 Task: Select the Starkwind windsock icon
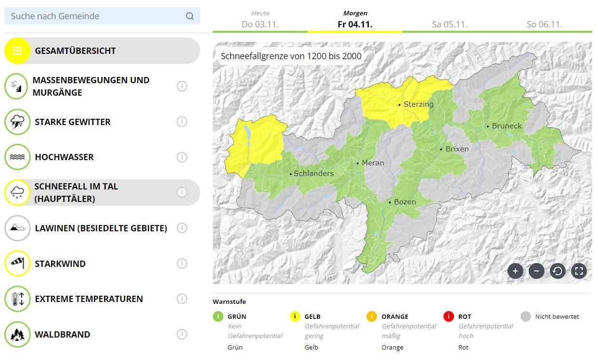coord(17,264)
